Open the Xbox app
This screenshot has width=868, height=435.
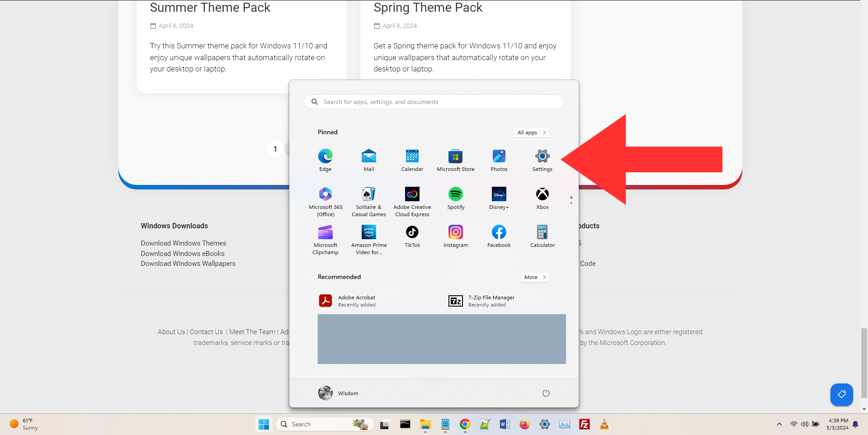coord(542,198)
